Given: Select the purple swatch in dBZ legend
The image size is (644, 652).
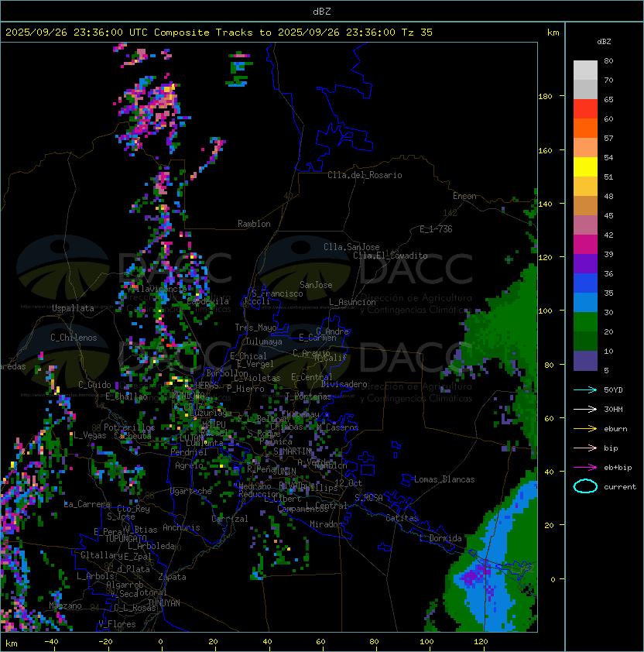Looking at the screenshot, I should click(x=585, y=264).
